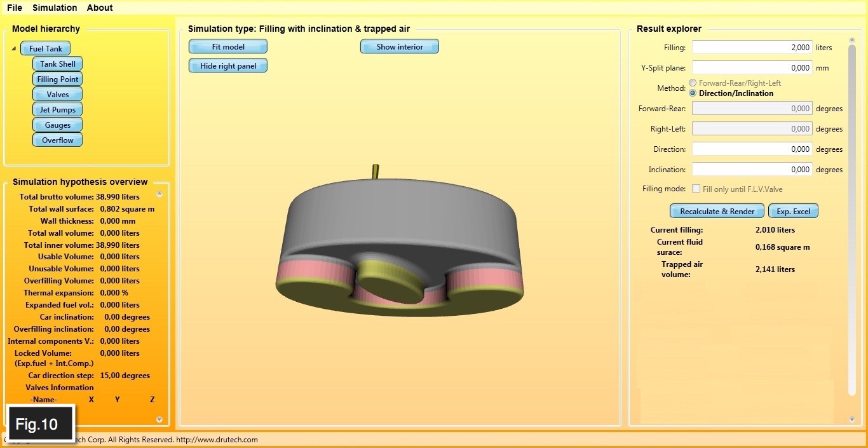
Task: Open the File menu
Action: 15,8
